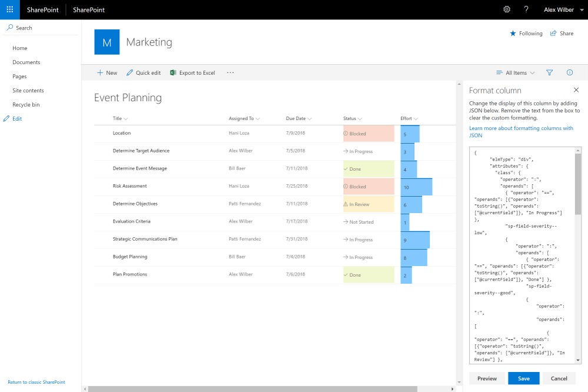The image size is (588, 392).
Task: Open more command bar options ellipsis
Action: [x=230, y=72]
